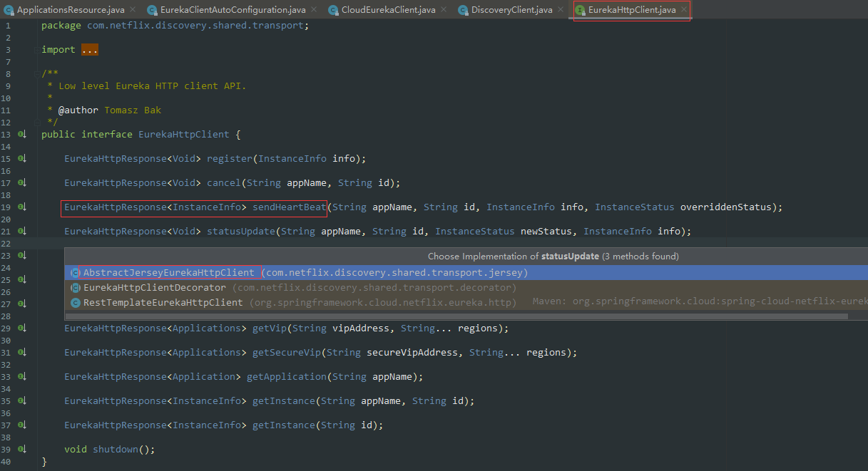Click gutter icon beside cancel method
Image resolution: width=868 pixels, height=471 pixels.
pos(22,182)
